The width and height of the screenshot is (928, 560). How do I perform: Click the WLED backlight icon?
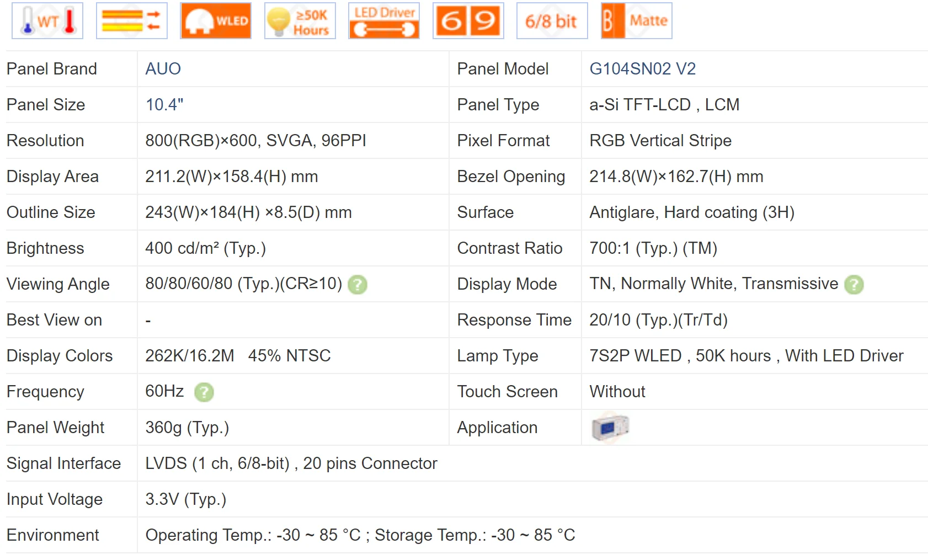216,21
